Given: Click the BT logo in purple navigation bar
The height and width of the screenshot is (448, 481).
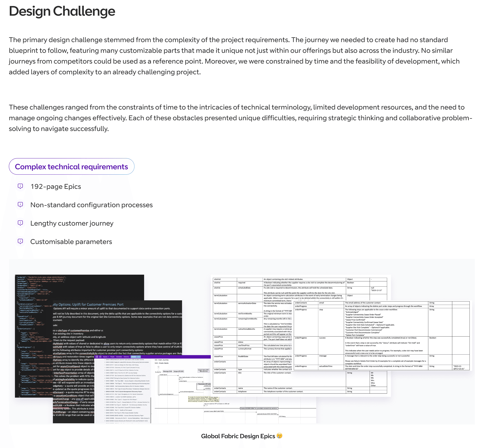Looking at the screenshot, I should click(100, 357).
